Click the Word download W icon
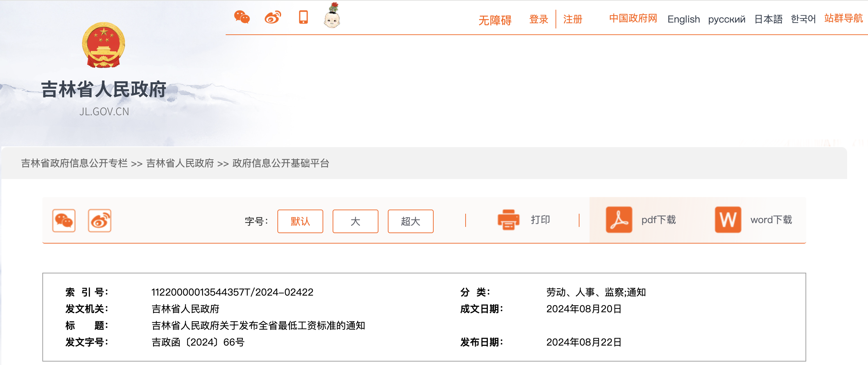This screenshot has height=365, width=868. pos(728,220)
